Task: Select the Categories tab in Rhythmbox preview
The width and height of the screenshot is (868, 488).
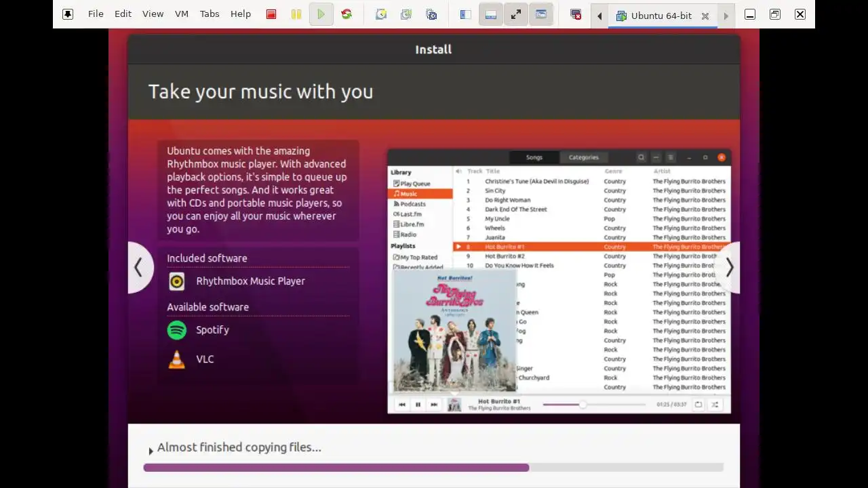Action: [x=583, y=157]
